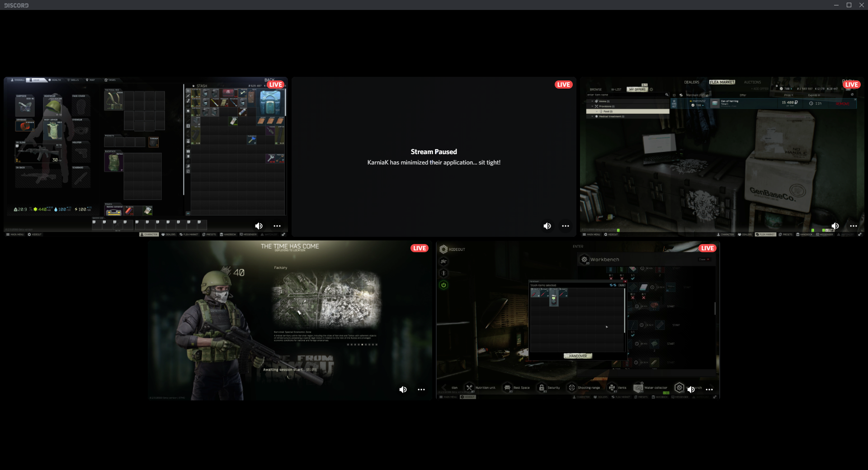Viewport: 868px width, 470px height.
Task: Maximize the Discord stream window
Action: click(x=849, y=5)
